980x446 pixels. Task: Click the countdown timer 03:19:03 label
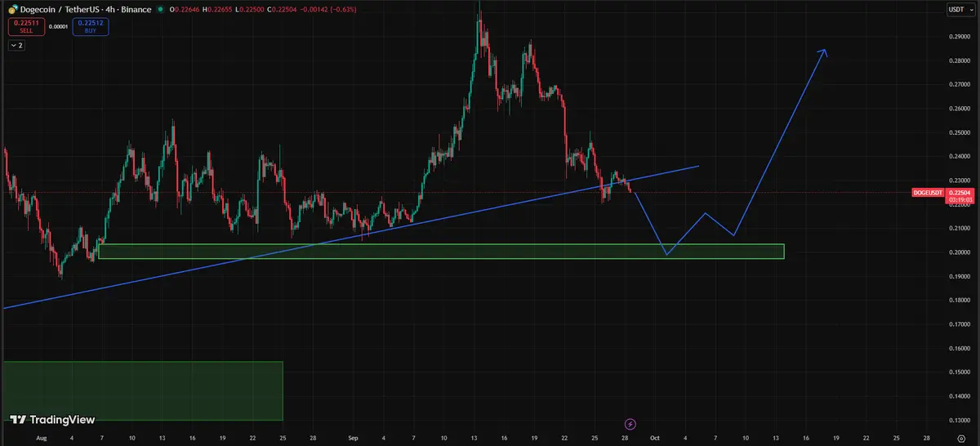(959, 198)
